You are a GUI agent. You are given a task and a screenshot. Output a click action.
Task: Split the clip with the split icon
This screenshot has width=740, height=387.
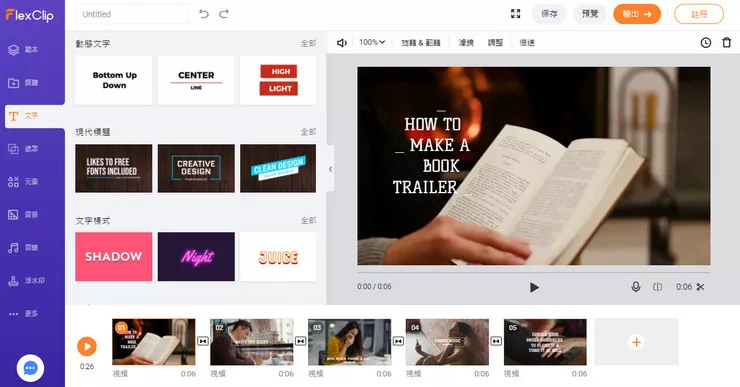click(x=657, y=287)
